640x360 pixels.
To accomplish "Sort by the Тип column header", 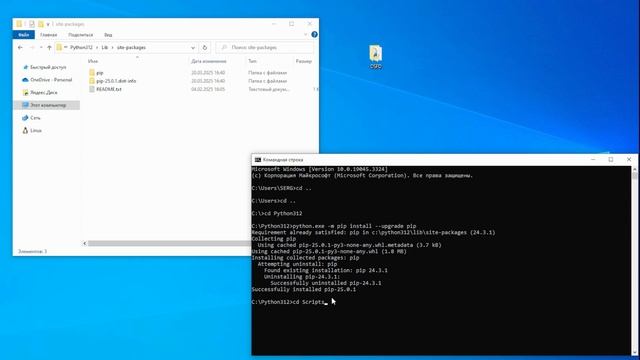I will tap(253, 61).
